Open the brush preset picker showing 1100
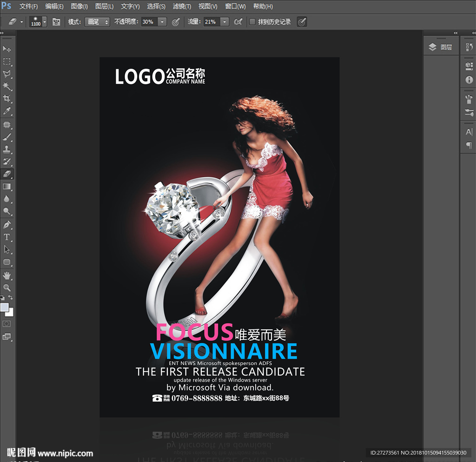 pos(38,22)
